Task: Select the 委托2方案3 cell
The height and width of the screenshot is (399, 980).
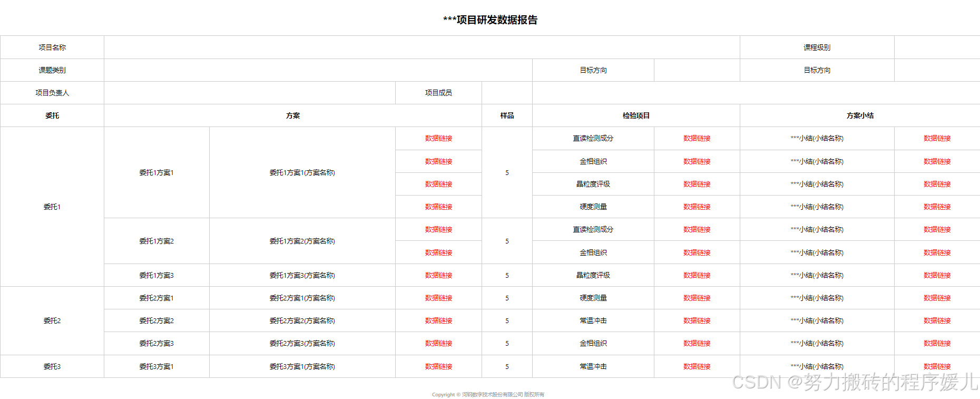Action: (x=156, y=343)
